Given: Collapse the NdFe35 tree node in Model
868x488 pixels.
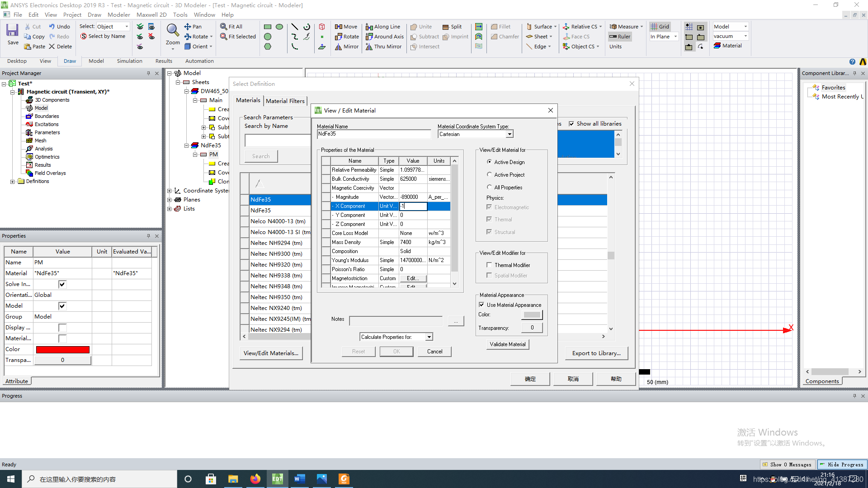Looking at the screenshot, I should point(186,145).
